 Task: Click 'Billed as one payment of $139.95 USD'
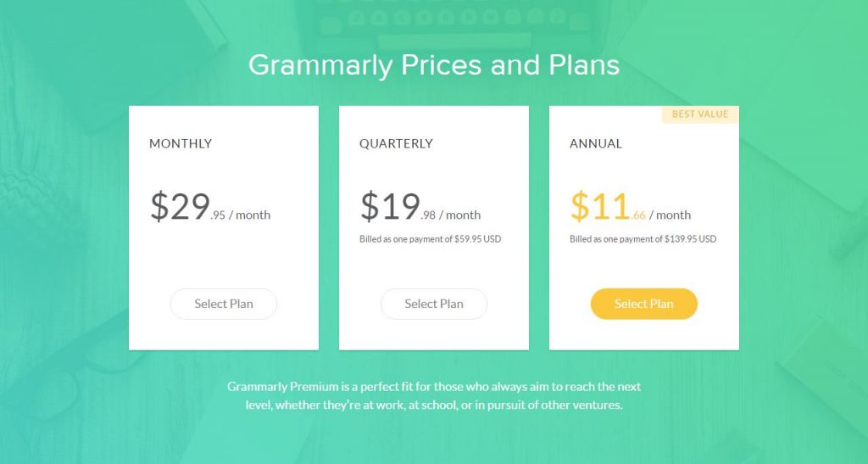(x=643, y=239)
